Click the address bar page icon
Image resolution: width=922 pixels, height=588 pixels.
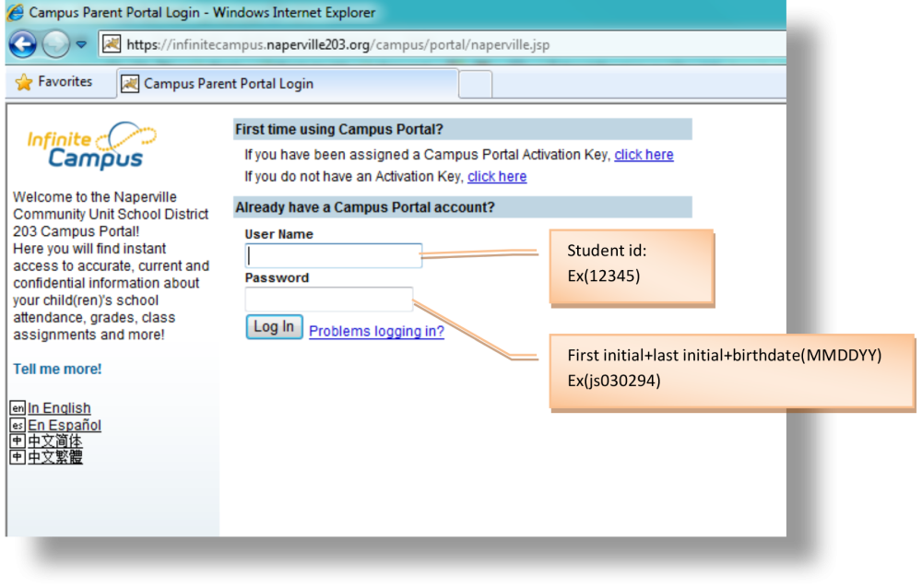[112, 44]
